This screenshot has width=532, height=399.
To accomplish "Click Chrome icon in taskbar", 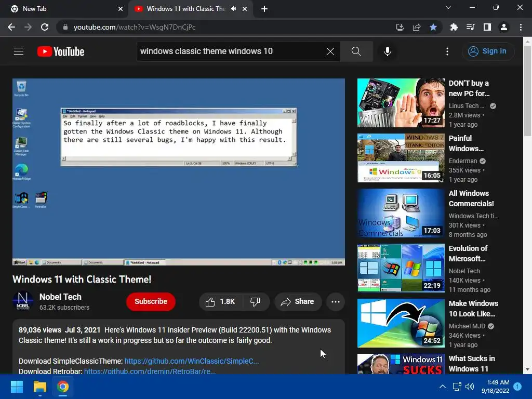I will point(63,387).
